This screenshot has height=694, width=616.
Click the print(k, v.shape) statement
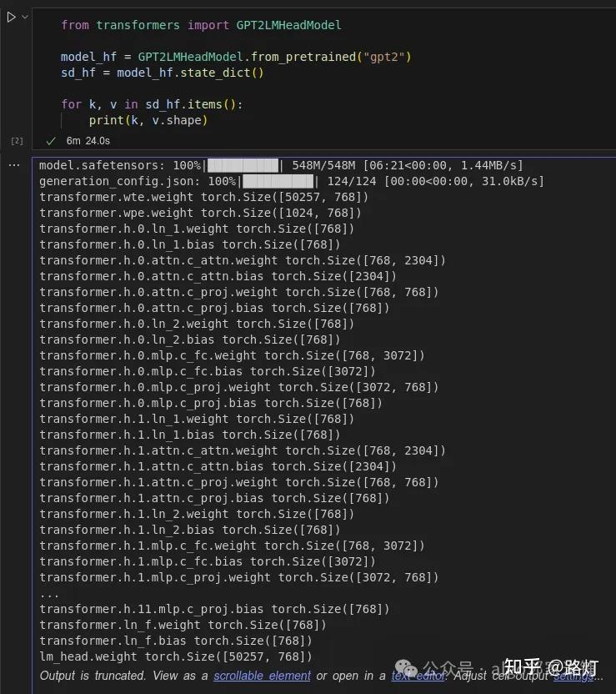coord(148,120)
